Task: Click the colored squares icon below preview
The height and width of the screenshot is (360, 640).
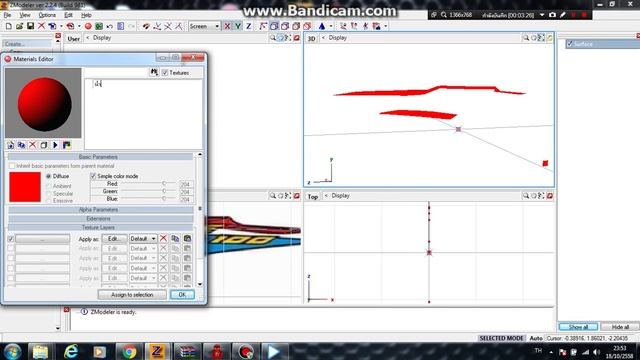Action: coord(67,145)
